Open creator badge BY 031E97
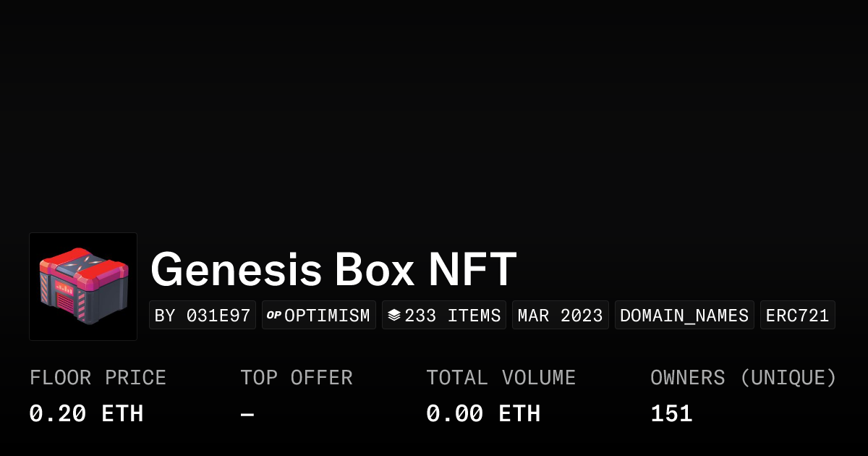Image resolution: width=868 pixels, height=456 pixels. (x=203, y=316)
